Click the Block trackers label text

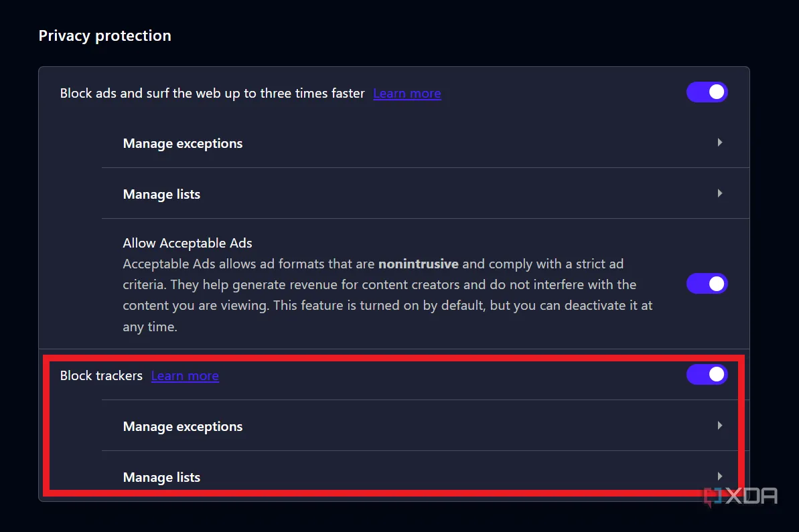coord(101,376)
